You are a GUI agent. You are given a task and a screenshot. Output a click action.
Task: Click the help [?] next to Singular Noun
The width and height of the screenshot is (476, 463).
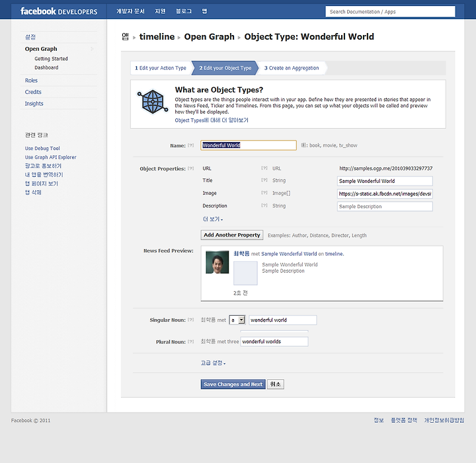[190, 320]
